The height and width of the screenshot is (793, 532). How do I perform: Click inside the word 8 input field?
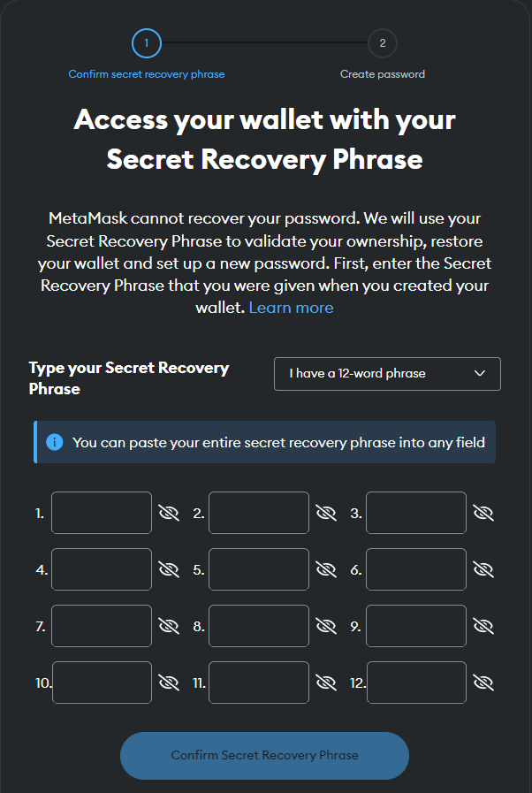click(259, 625)
